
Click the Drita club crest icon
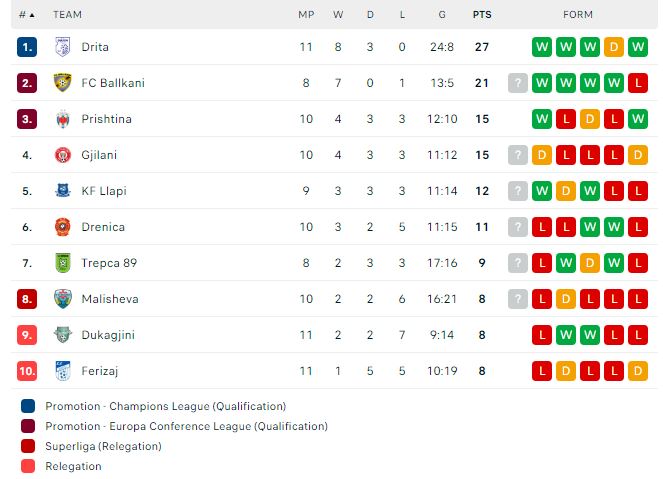tap(63, 47)
